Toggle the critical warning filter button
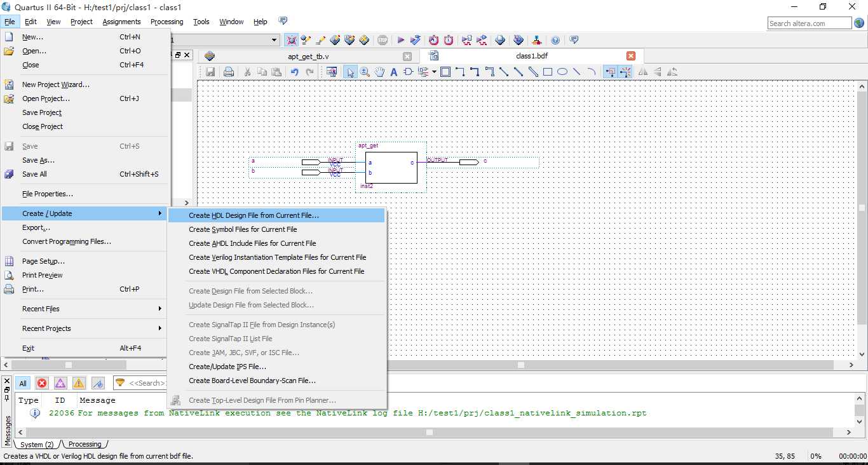This screenshot has height=465, width=868. coord(60,383)
